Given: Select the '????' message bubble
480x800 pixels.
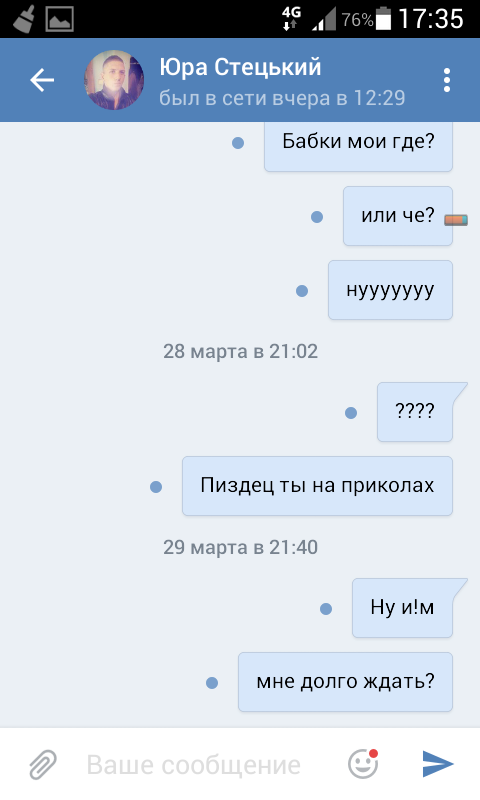Looking at the screenshot, I should click(x=415, y=412).
